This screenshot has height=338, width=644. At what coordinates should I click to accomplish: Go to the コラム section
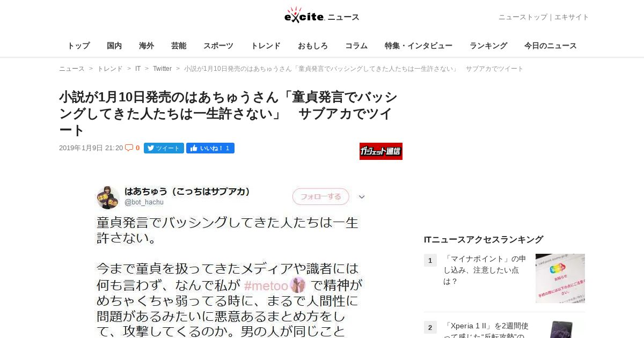(x=356, y=46)
